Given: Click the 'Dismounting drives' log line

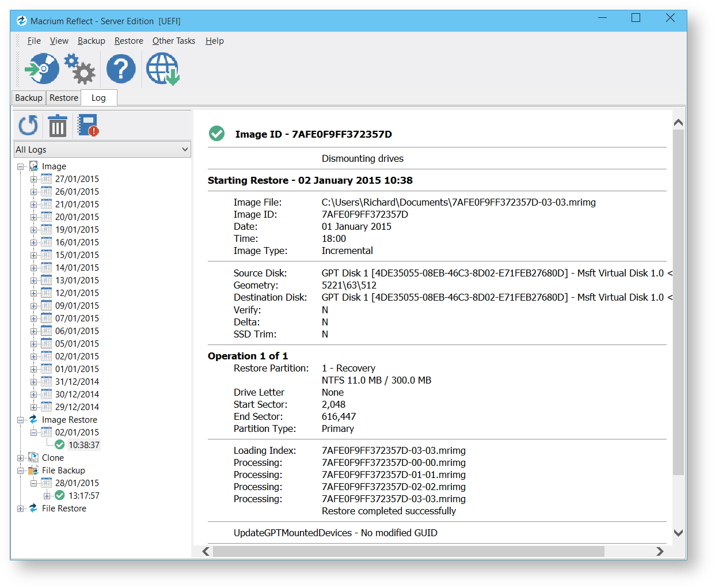Looking at the screenshot, I should (363, 158).
